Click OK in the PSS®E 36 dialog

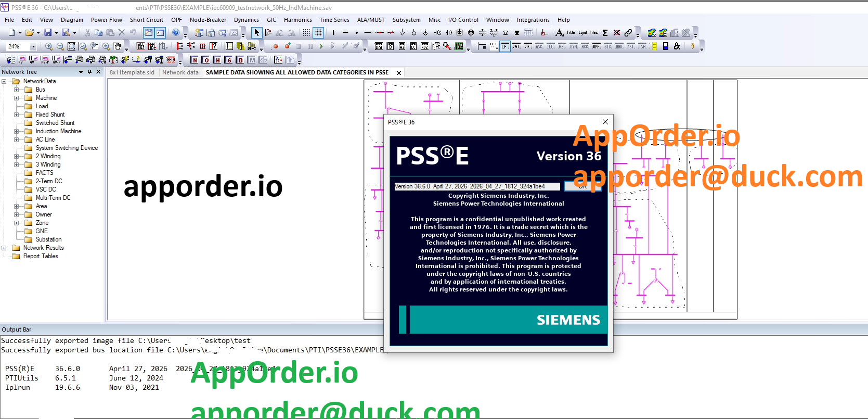point(582,186)
